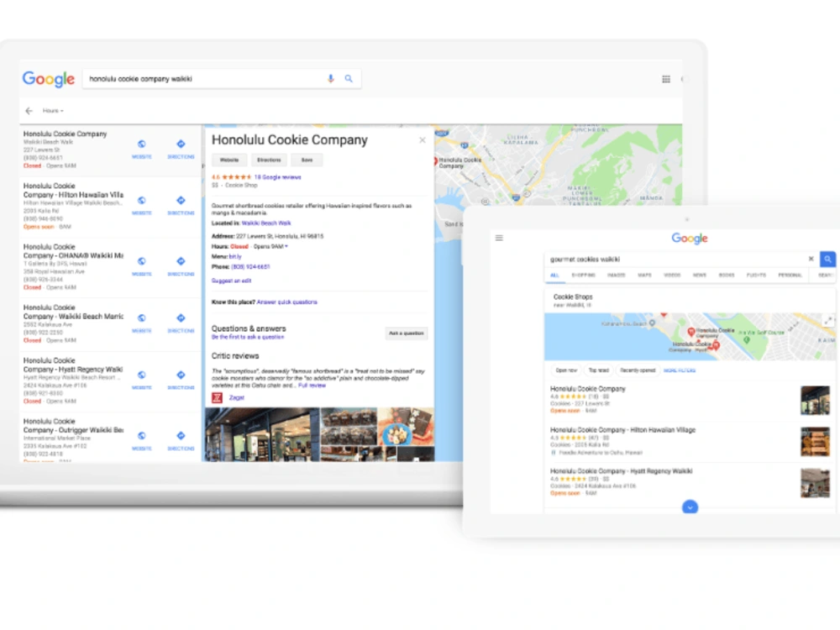Viewport: 840px width, 630px height.
Task: Open the tablet Honolulu Cookie Company result thumbnail
Action: pos(815,400)
